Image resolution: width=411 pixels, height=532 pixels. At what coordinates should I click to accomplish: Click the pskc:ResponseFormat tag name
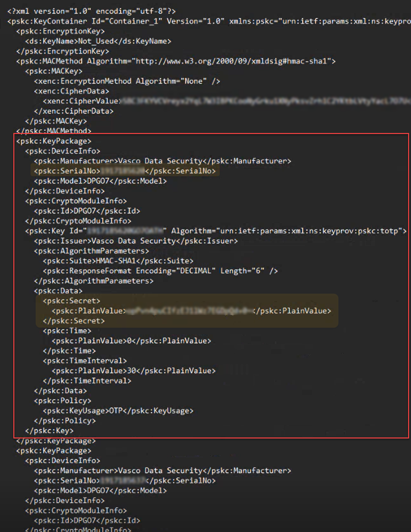(x=87, y=271)
